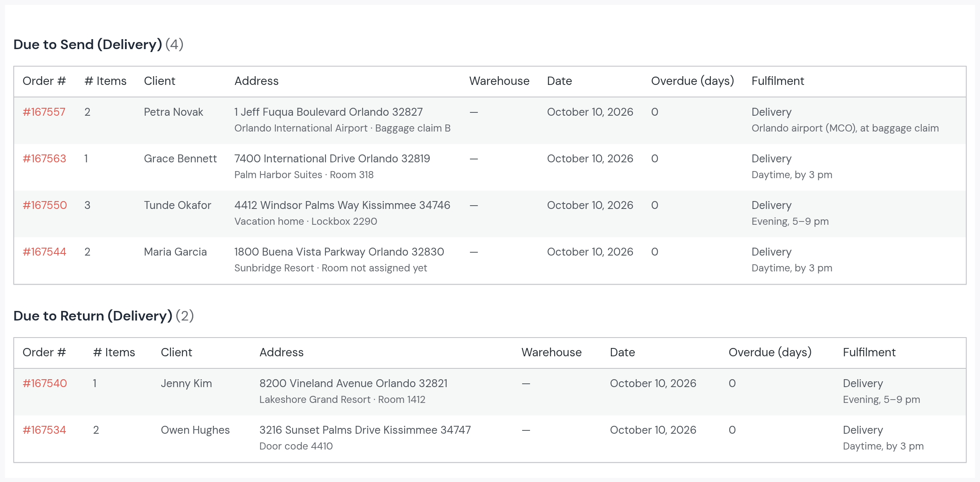Click 'Daytime, by 3 pm' for Owen Hughes

click(x=883, y=446)
